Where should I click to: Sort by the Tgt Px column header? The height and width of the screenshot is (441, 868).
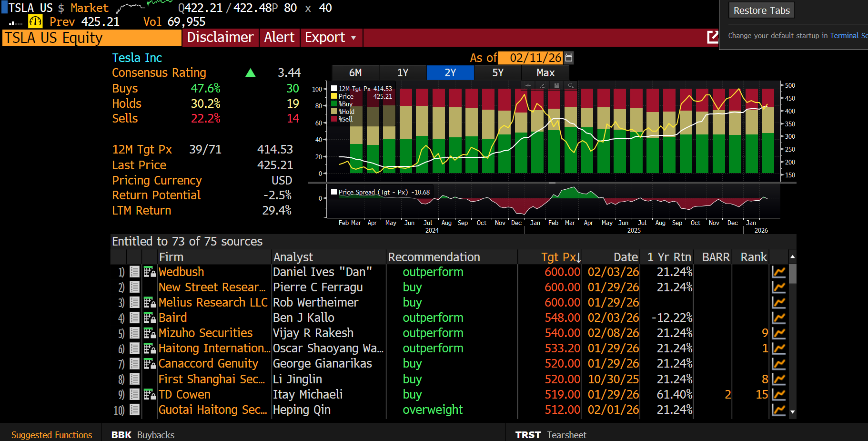tap(560, 257)
